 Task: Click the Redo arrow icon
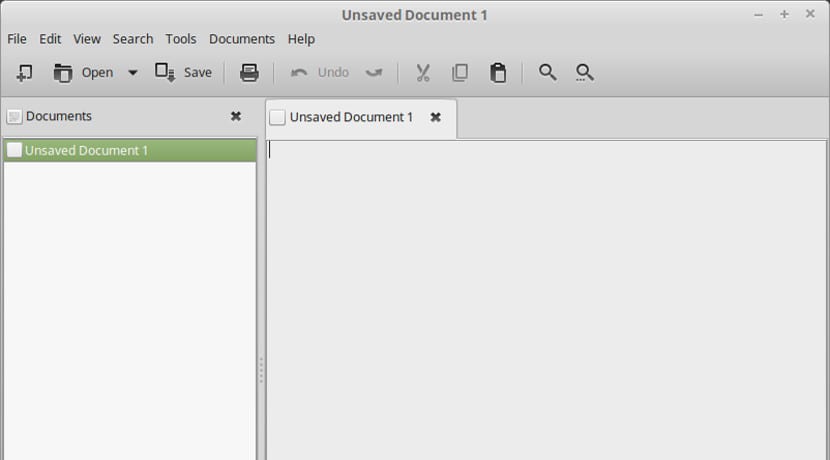point(374,73)
